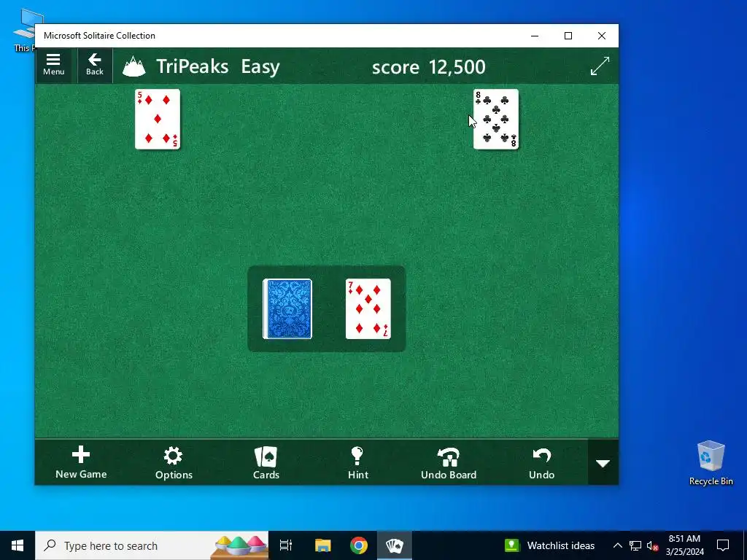The height and width of the screenshot is (560, 747).
Task: Click the taskbar search box
Action: coord(152,545)
